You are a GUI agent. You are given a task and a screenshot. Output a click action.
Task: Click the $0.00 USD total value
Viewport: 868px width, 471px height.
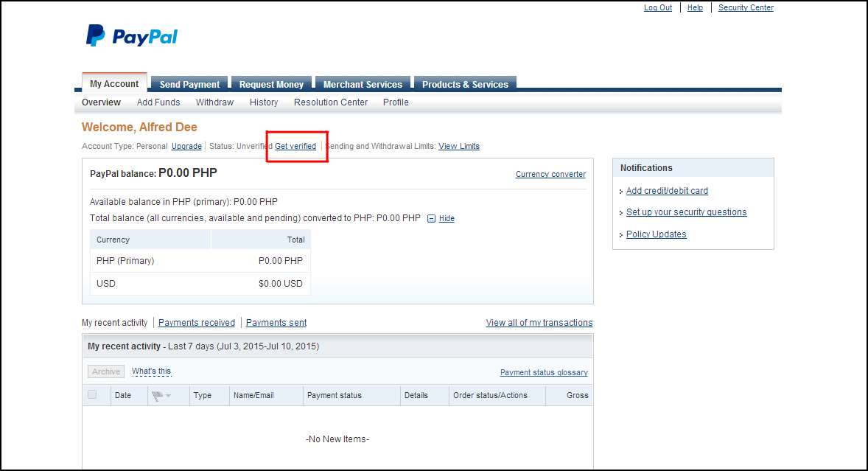point(281,284)
